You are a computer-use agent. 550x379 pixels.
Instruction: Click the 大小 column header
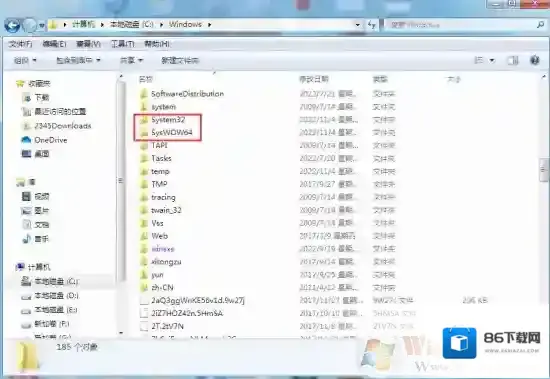tap(454, 79)
